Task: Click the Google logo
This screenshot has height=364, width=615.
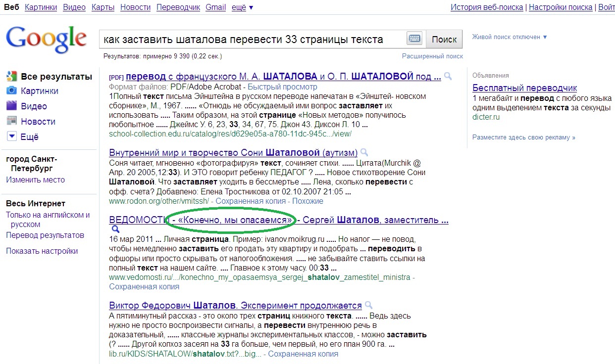Action: (47, 40)
